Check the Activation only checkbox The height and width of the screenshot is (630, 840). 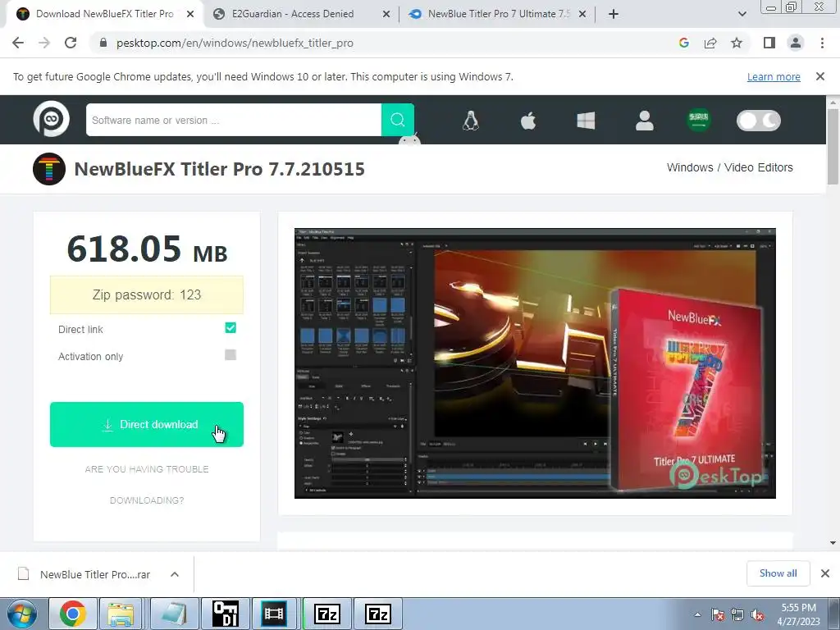[x=231, y=354]
